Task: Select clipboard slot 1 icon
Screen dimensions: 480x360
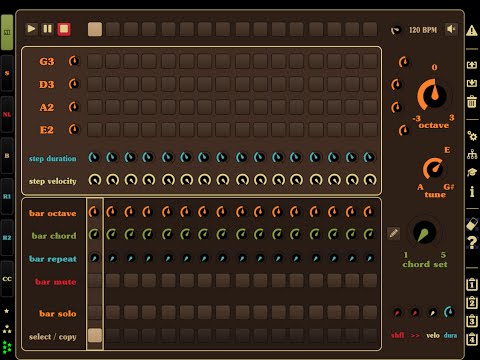Action: pos(472,284)
